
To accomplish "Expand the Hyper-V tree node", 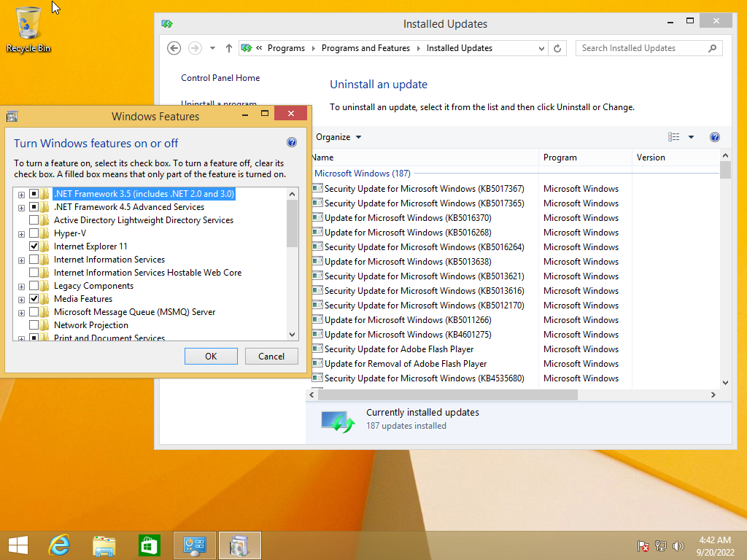I will (21, 234).
